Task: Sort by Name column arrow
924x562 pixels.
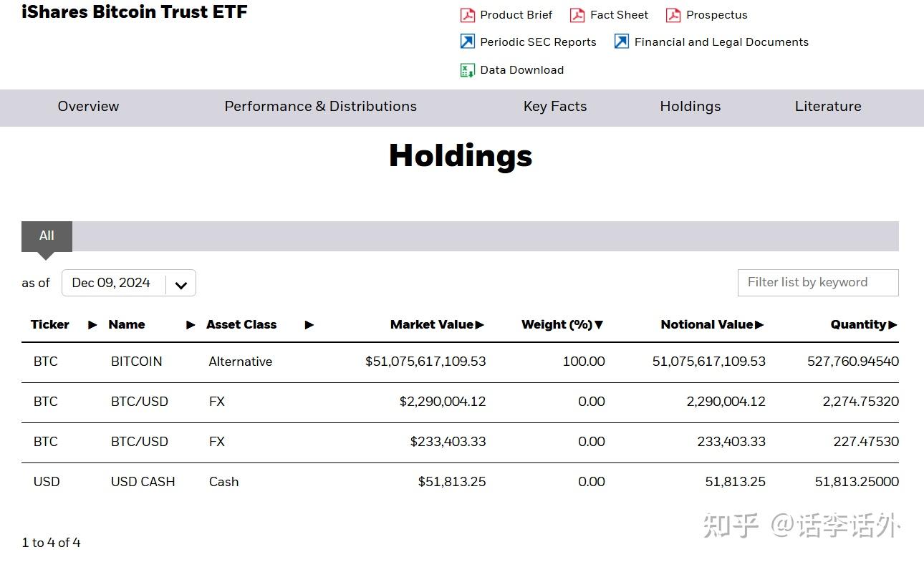Action: [x=191, y=325]
